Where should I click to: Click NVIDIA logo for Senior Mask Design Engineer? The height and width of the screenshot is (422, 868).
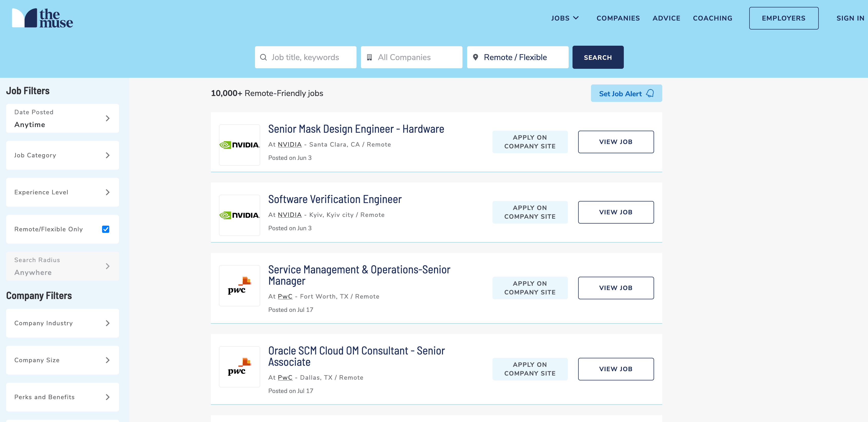pyautogui.click(x=240, y=145)
